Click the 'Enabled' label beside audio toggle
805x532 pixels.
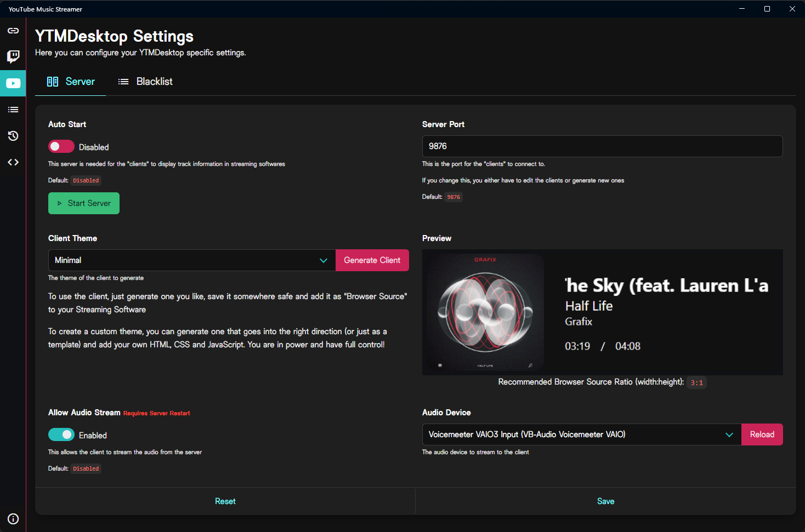(93, 436)
